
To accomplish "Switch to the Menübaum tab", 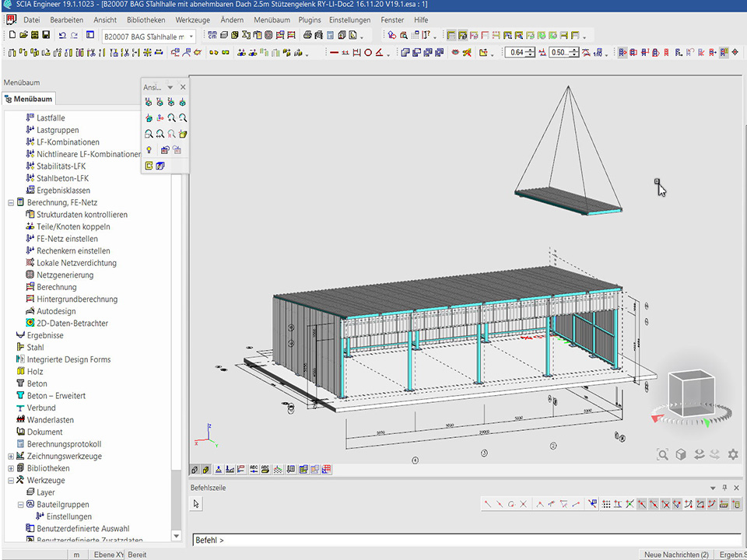I will [29, 99].
